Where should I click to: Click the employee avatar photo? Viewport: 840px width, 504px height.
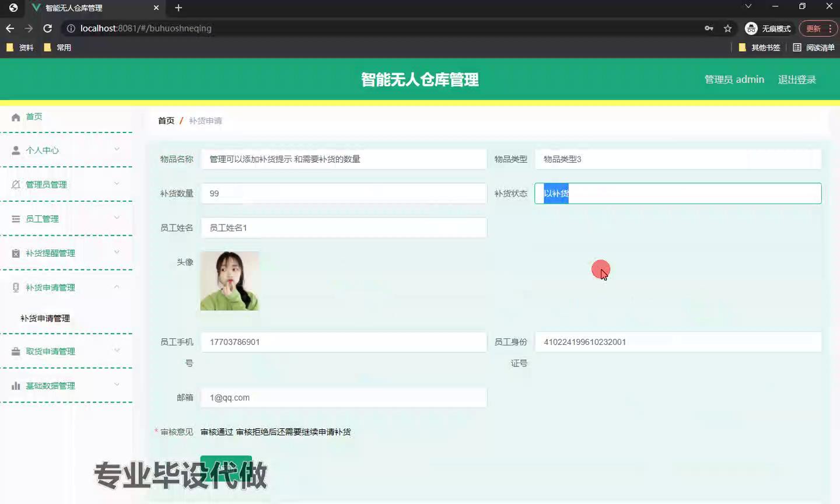pyautogui.click(x=229, y=281)
